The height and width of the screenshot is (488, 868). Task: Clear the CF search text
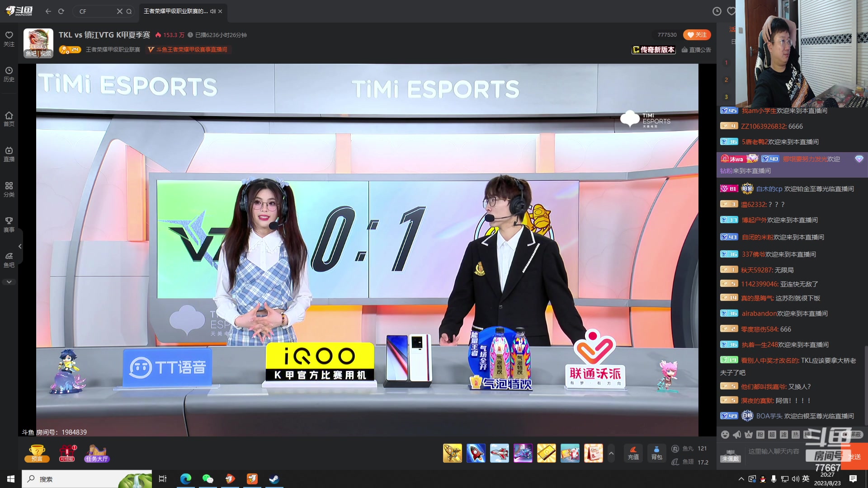click(x=119, y=11)
